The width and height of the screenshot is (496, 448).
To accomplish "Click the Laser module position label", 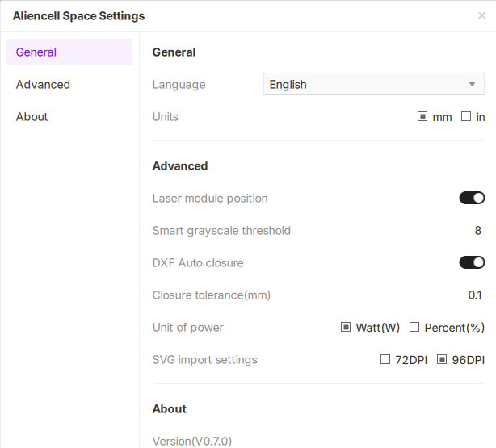I will pyautogui.click(x=210, y=198).
